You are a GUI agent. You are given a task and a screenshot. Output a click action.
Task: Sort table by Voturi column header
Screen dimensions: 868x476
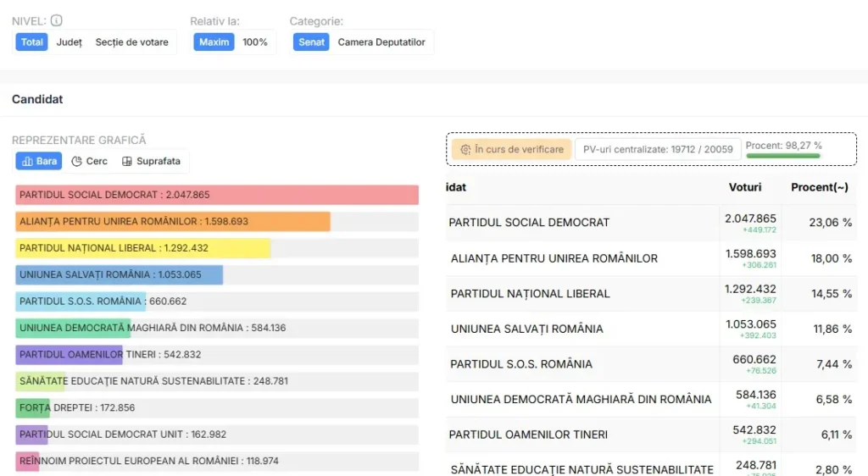(744, 187)
